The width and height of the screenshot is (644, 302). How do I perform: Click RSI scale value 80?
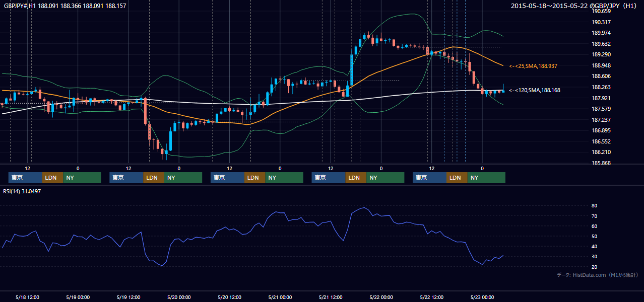click(x=595, y=206)
